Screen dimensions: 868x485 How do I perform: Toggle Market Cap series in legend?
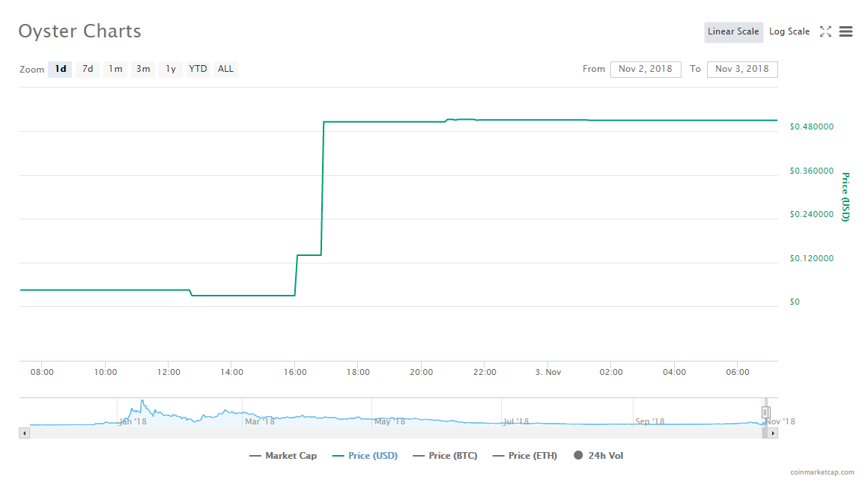(x=283, y=456)
